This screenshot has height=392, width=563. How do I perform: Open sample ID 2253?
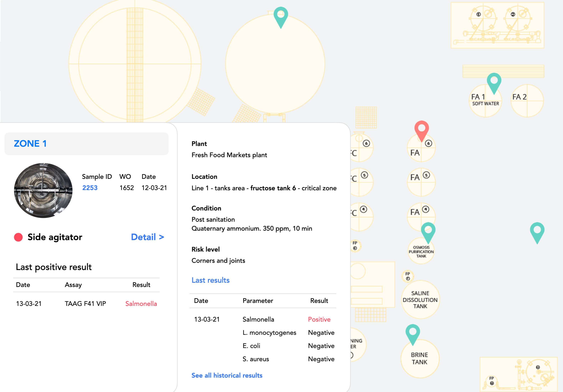[90, 188]
